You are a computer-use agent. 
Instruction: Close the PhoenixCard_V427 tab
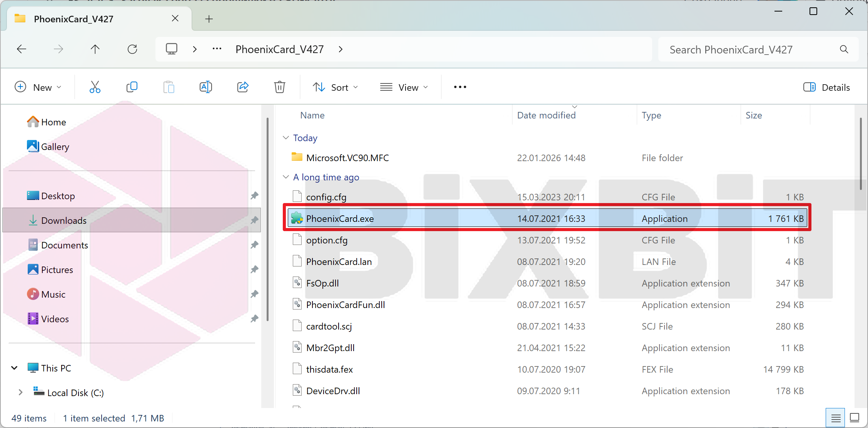[175, 18]
